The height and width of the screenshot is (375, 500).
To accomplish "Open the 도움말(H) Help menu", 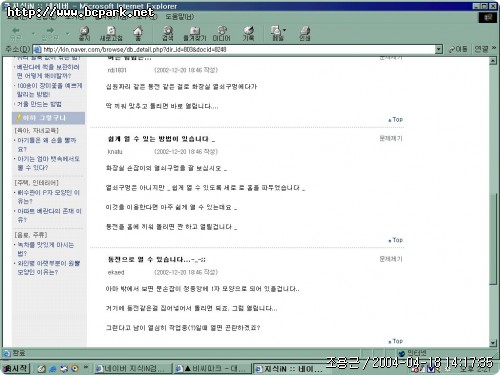I will [x=179, y=16].
